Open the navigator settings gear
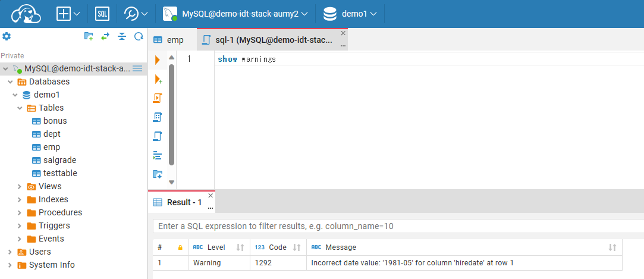The image size is (644, 279). [x=7, y=36]
